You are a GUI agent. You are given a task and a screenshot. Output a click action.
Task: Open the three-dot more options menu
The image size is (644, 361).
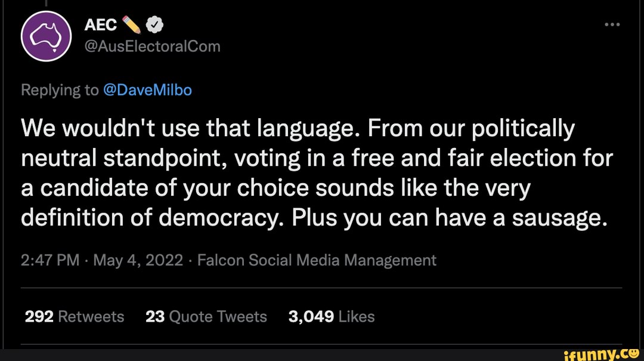[612, 25]
